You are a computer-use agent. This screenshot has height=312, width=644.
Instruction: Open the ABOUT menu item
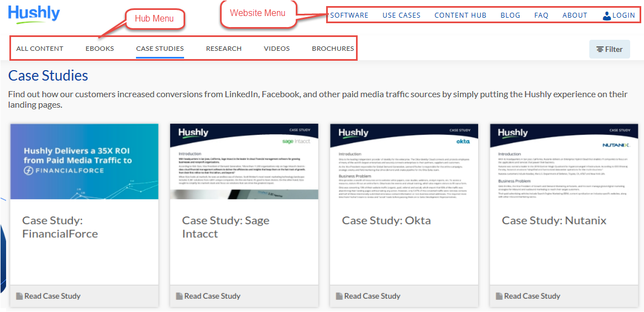[x=575, y=15]
